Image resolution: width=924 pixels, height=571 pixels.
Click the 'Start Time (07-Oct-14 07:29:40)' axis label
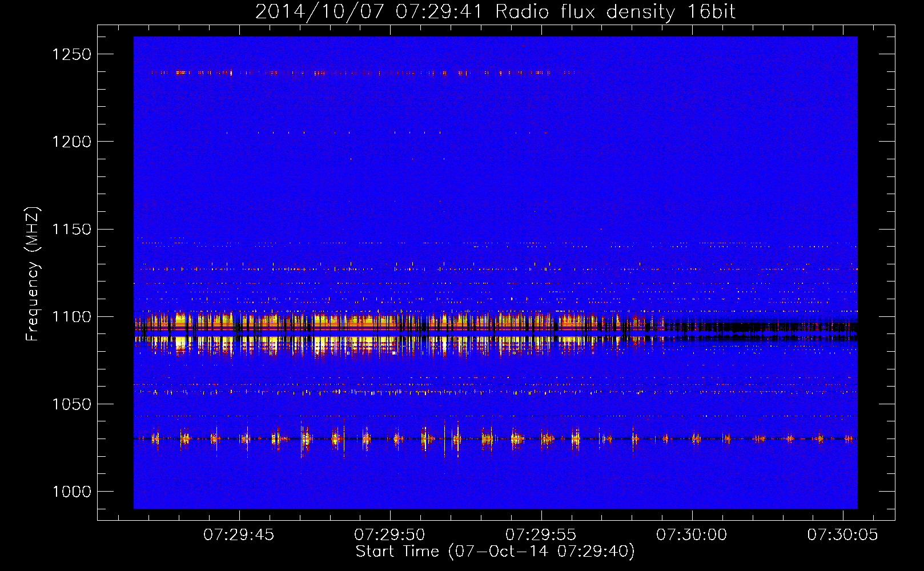[495, 552]
